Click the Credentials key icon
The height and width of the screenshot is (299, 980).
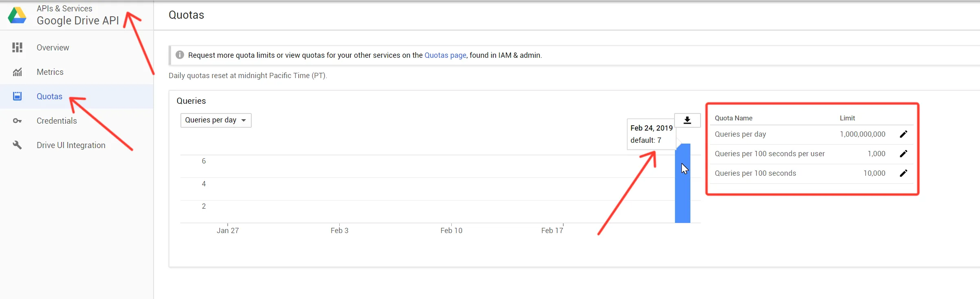click(x=17, y=121)
